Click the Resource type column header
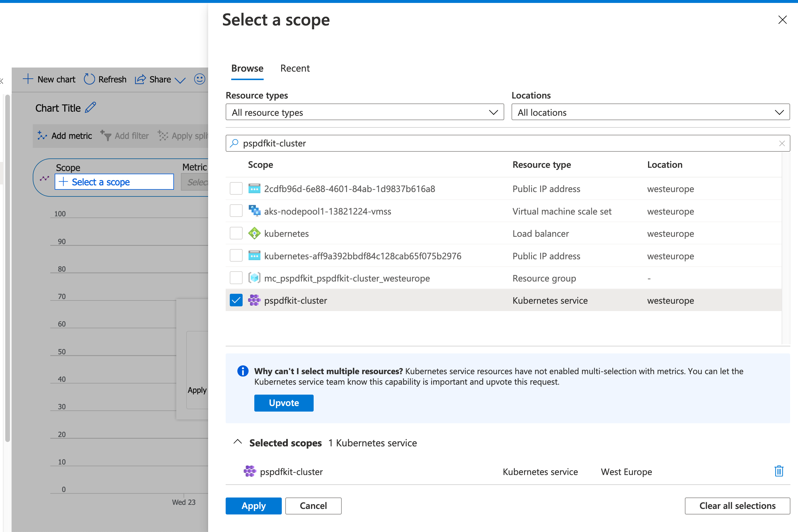The height and width of the screenshot is (532, 798). pyautogui.click(x=541, y=165)
